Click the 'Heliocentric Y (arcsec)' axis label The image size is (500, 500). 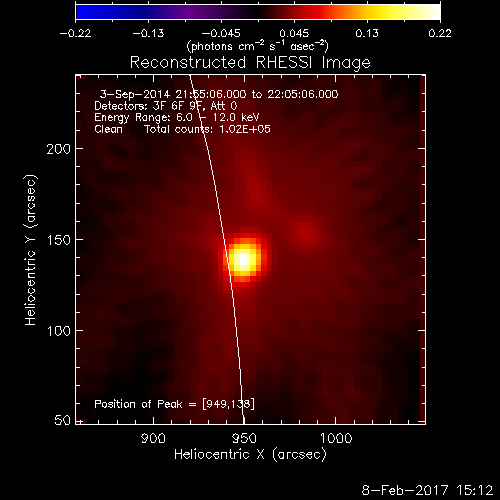click(31, 250)
